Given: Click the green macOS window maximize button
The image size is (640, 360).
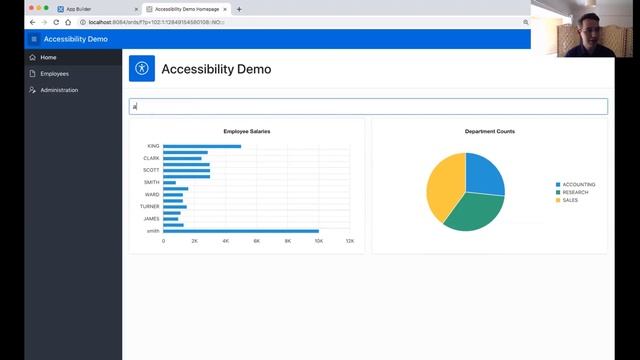Looking at the screenshot, I should click(x=46, y=8).
